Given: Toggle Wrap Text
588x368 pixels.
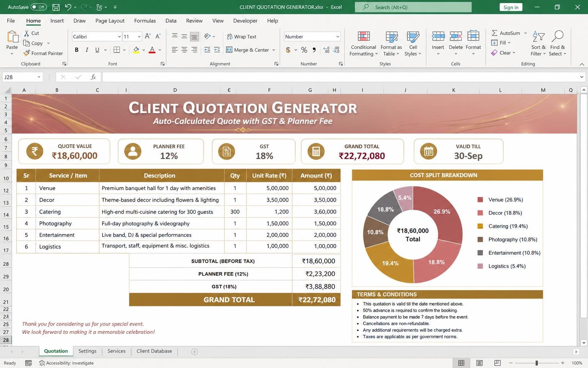Looking at the screenshot, I should 242,36.
